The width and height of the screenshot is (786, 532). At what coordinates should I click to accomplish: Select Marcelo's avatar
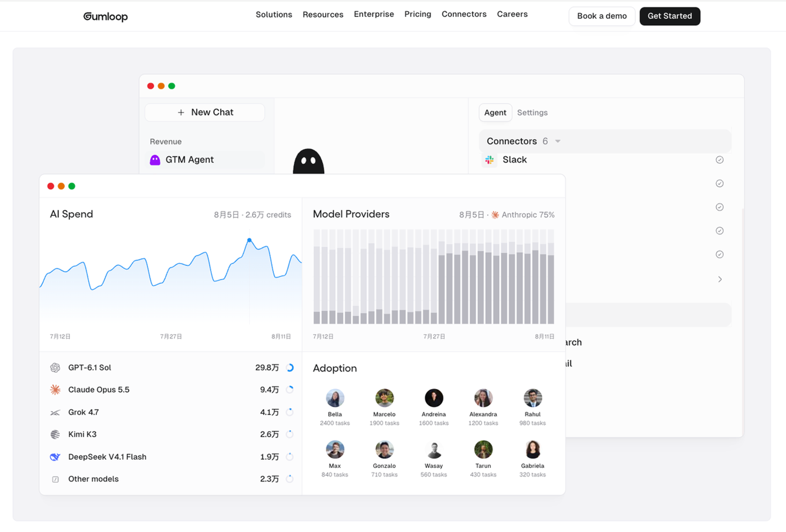(385, 398)
